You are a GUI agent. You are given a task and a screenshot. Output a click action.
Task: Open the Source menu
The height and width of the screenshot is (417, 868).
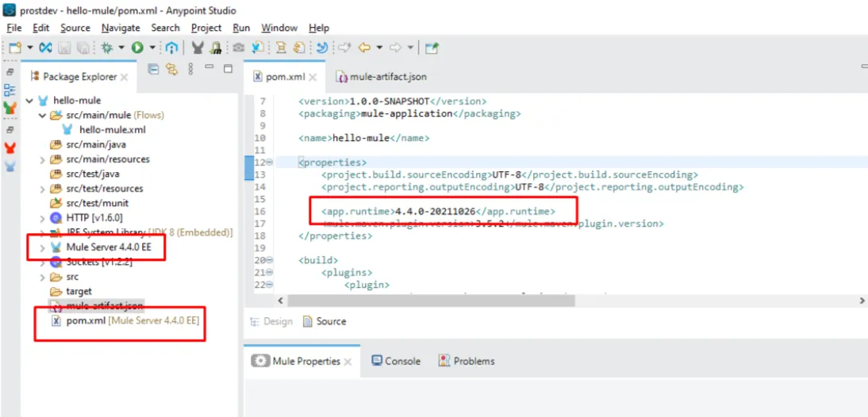coord(75,28)
